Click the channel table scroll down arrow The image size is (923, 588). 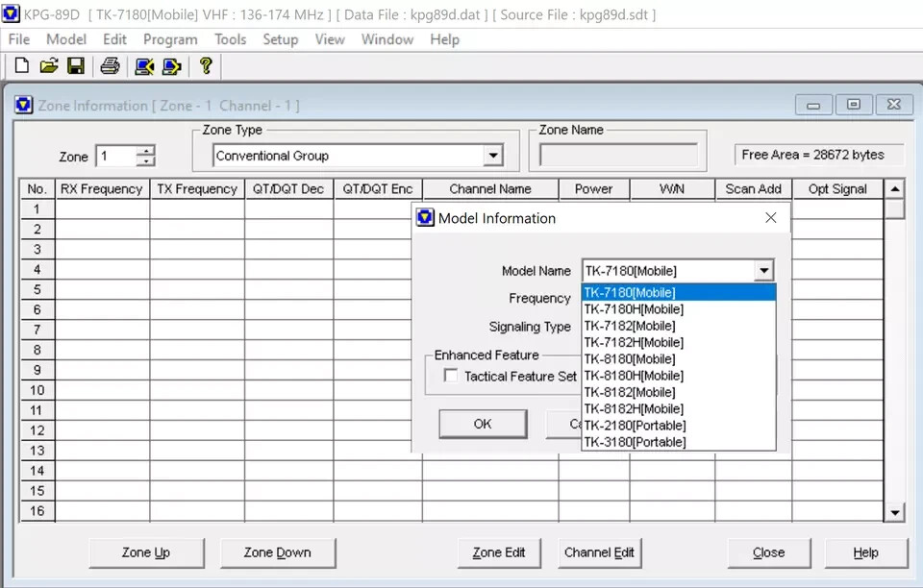[895, 513]
